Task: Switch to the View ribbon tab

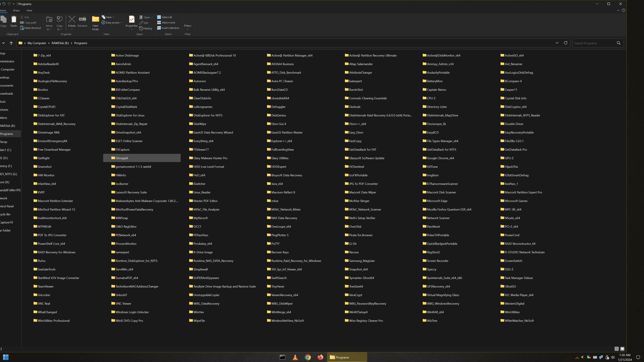Action: [29, 11]
